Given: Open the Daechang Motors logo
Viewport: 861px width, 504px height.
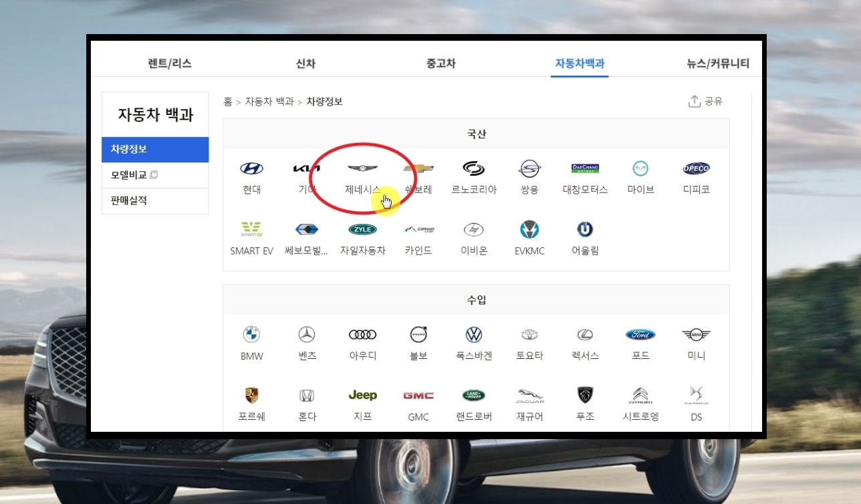Looking at the screenshot, I should click(585, 168).
